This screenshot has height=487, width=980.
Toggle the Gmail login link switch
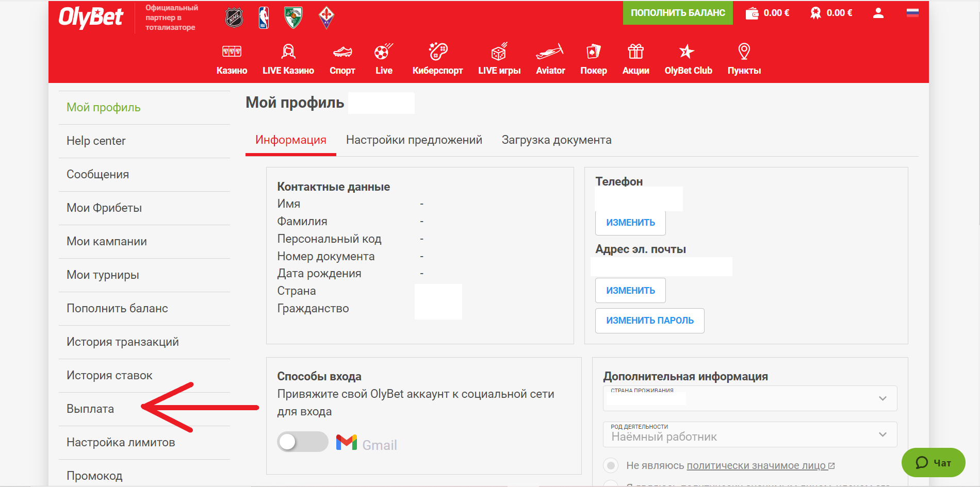pyautogui.click(x=302, y=442)
